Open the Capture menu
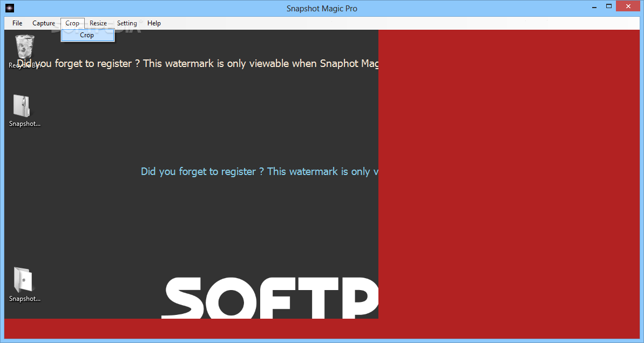This screenshot has width=644, height=343. click(44, 23)
